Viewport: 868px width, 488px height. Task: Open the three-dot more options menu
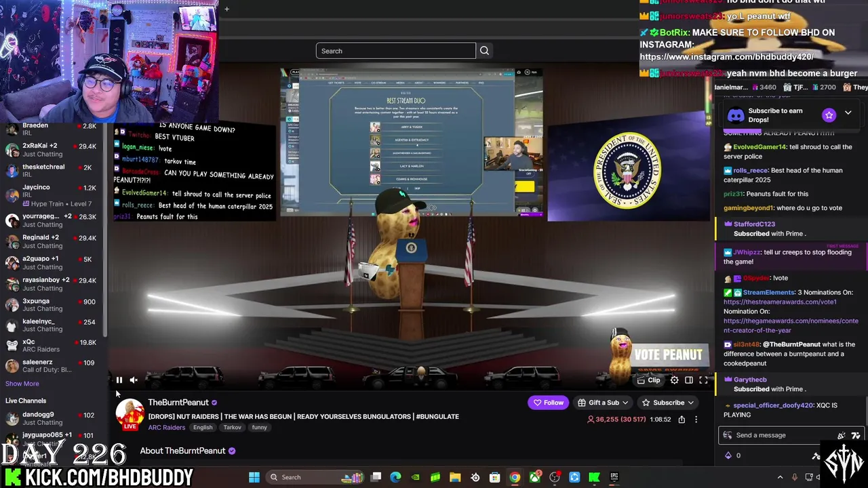696,420
